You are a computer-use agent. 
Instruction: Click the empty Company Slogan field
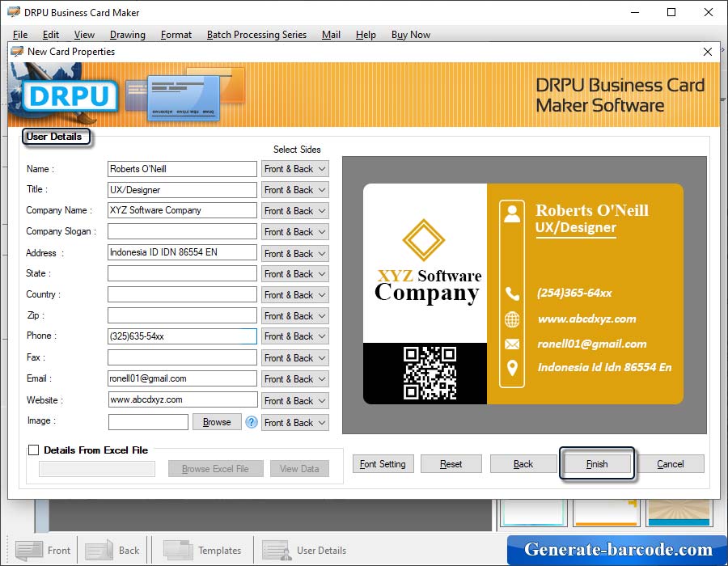click(182, 231)
